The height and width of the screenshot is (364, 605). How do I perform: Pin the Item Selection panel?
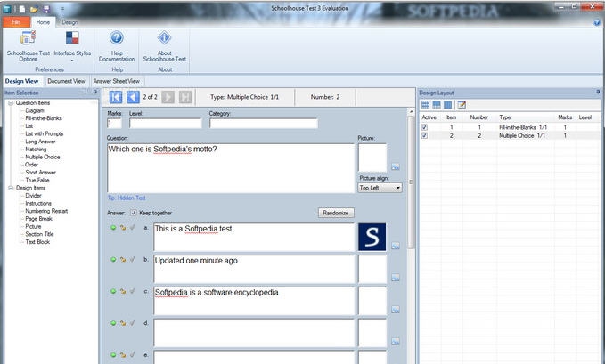94,93
